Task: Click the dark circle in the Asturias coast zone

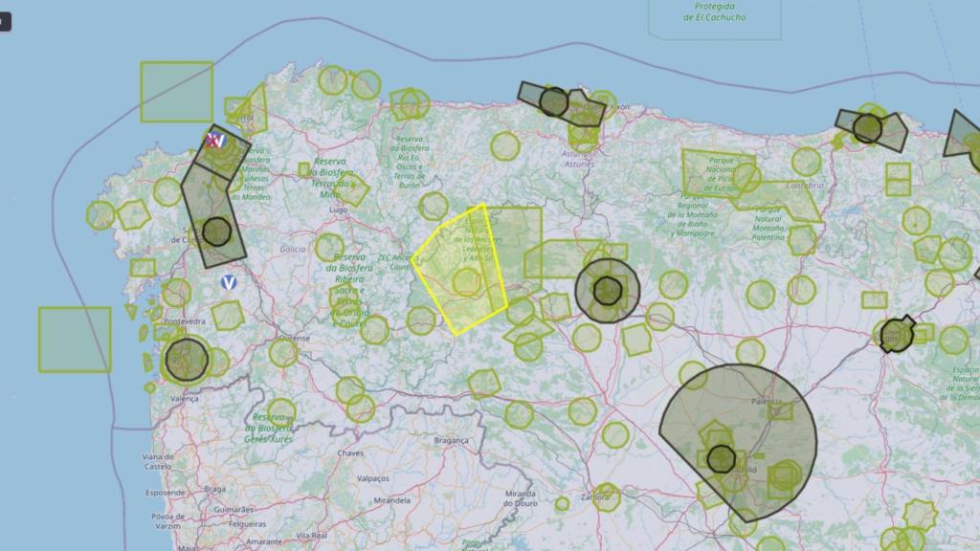Action: click(553, 101)
